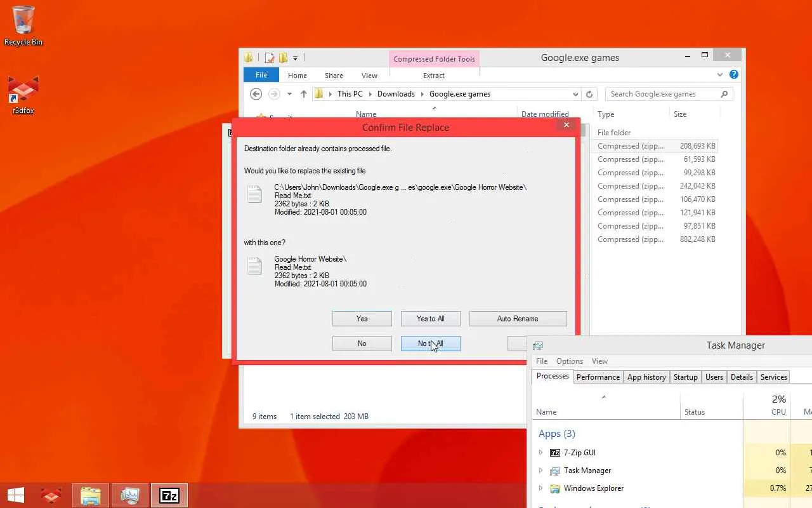812x508 pixels.
Task: Expand the This PC breadcrumb arrow
Action: coord(370,94)
